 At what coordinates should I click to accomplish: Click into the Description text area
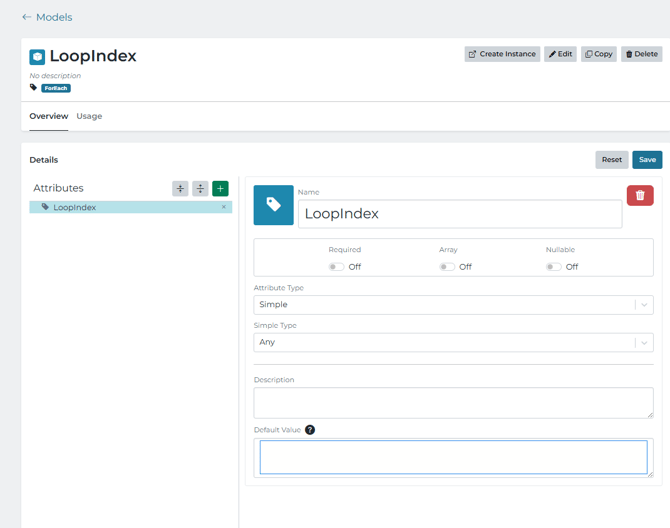(453, 402)
